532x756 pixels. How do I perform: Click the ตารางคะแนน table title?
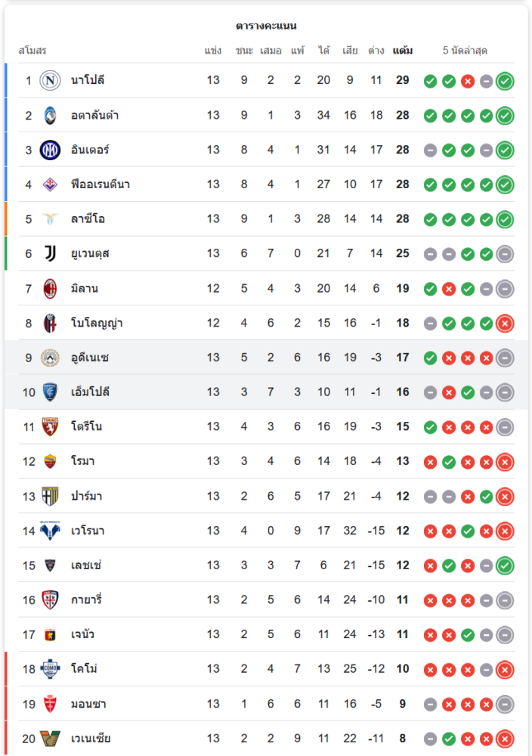tap(266, 26)
